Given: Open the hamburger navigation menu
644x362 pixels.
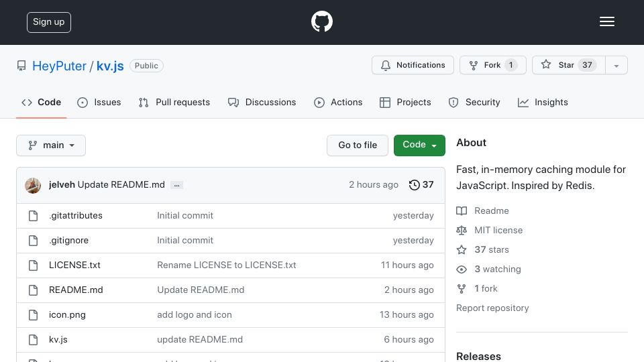Looking at the screenshot, I should point(606,21).
